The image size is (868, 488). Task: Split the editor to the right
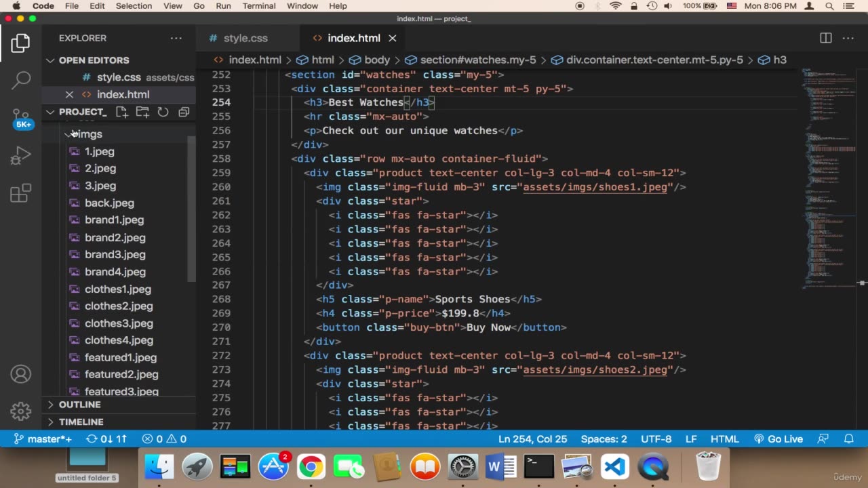pos(826,38)
